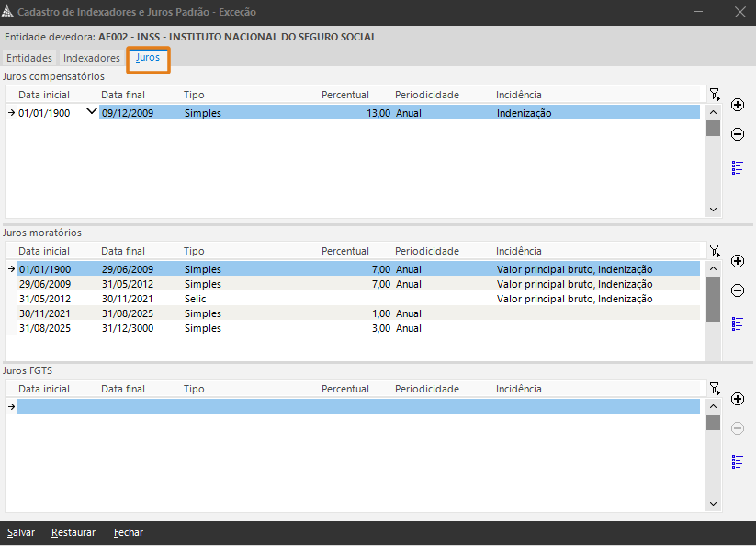
Task: Open date dropdown for 01/01/1900 in Juros compensatórios
Action: 92,112
